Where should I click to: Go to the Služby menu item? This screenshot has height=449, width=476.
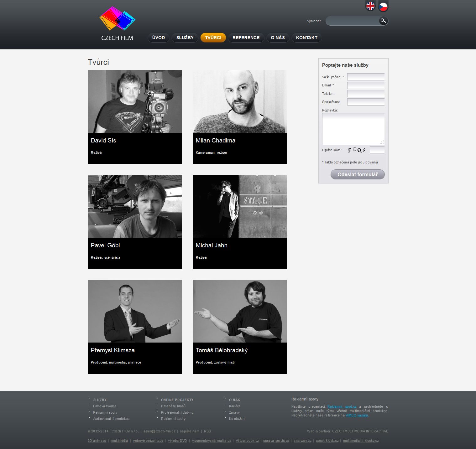pos(185,38)
